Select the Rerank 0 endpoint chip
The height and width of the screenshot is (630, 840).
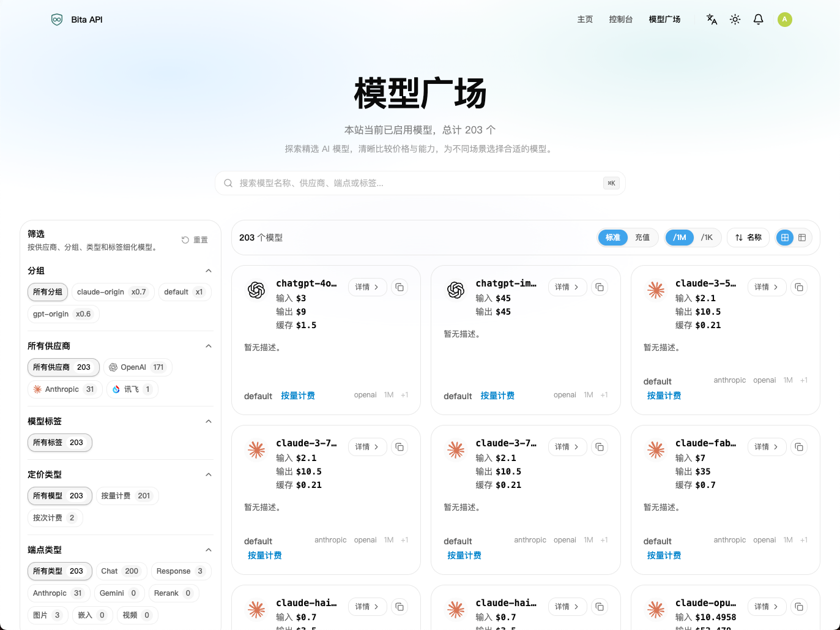(x=174, y=593)
